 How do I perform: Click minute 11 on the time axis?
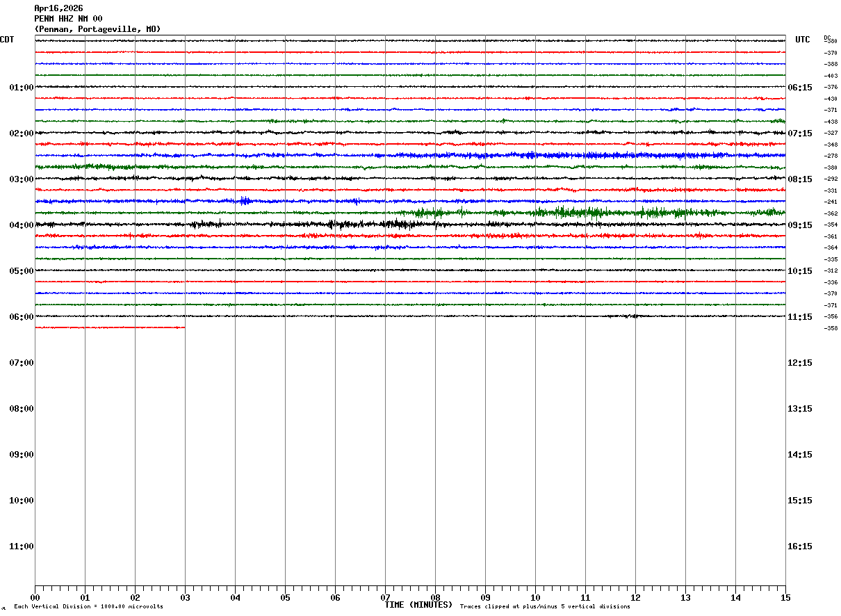pyautogui.click(x=585, y=598)
